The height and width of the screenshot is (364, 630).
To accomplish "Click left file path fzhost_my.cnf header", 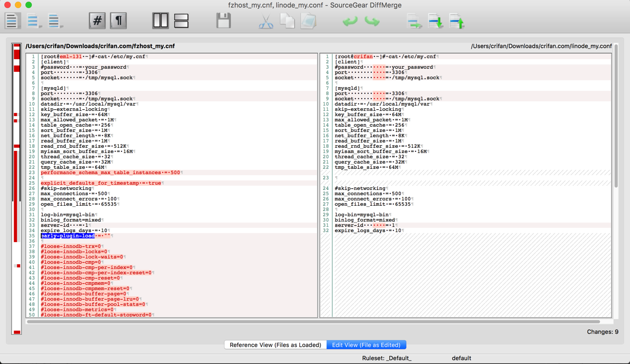I will (100, 46).
